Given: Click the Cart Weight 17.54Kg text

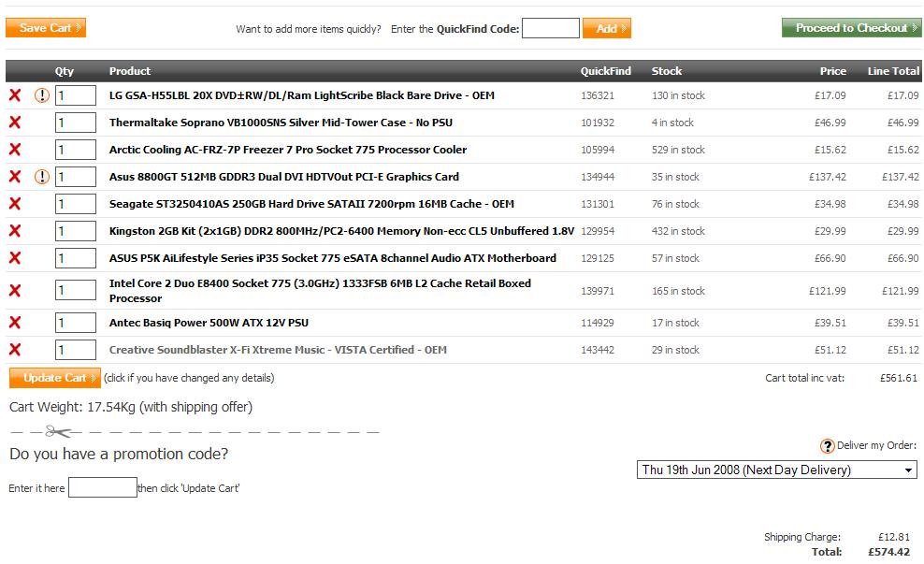Looking at the screenshot, I should [x=131, y=407].
